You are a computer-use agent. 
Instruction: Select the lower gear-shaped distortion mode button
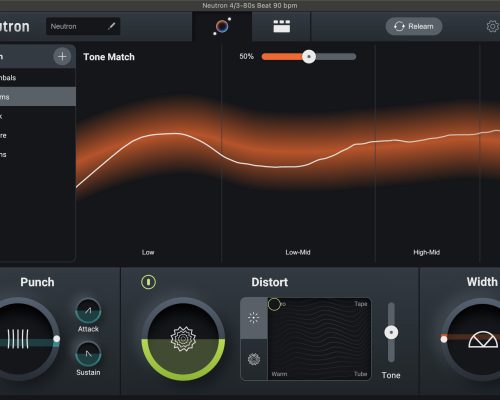point(254,359)
